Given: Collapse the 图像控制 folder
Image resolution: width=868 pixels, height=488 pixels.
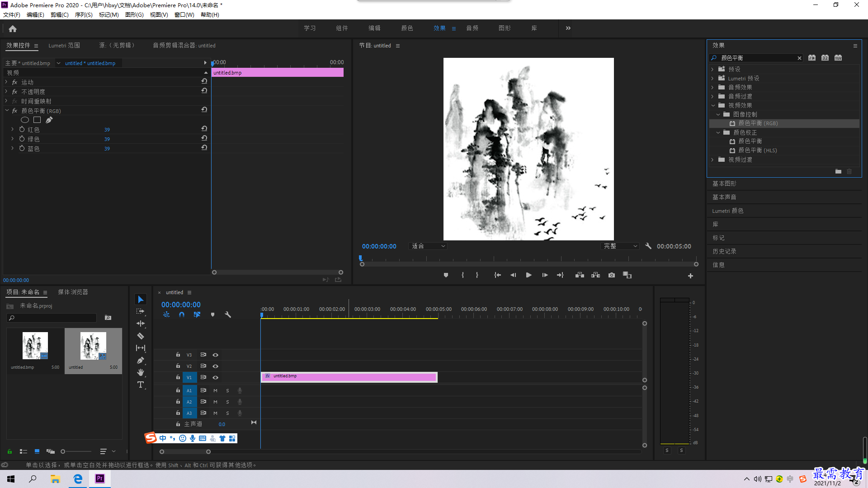Looking at the screenshot, I should (x=718, y=114).
